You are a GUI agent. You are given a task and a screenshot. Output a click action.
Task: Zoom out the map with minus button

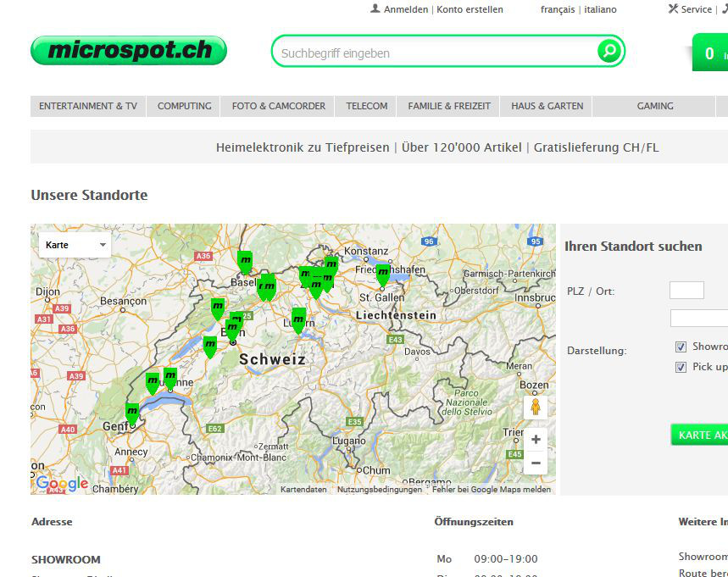click(536, 463)
